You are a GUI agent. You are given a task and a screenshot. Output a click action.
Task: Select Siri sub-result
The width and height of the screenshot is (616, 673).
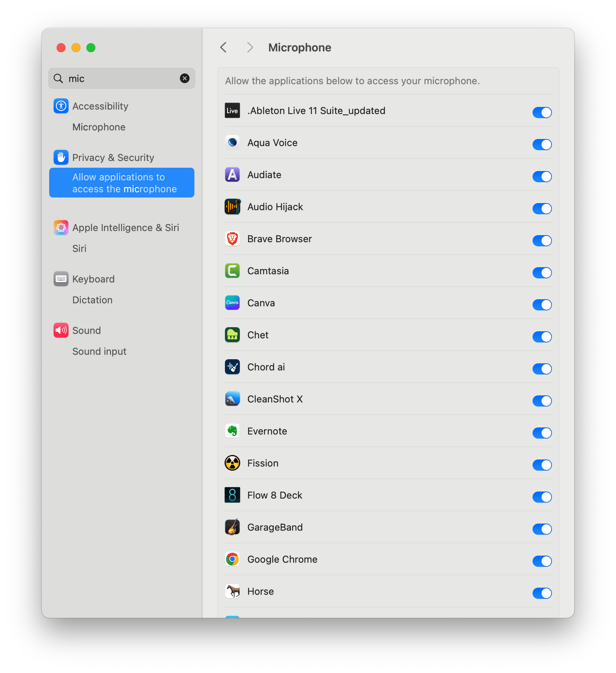coord(79,249)
